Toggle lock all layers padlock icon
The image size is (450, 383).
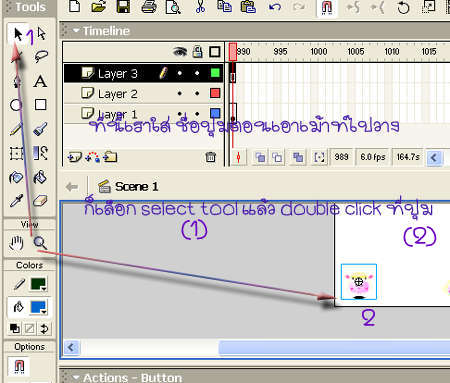(198, 52)
